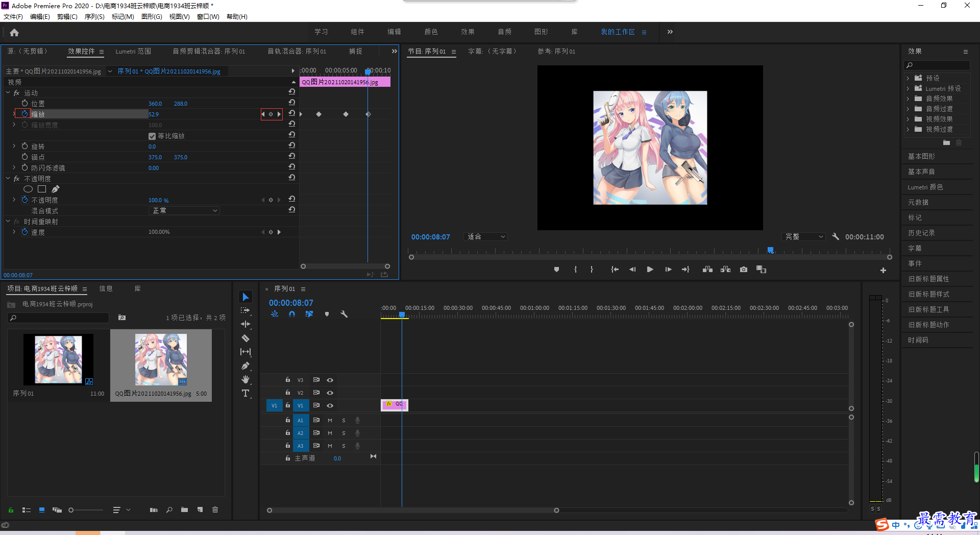Switch to the Color workspace tab
This screenshot has width=980, height=535.
point(431,32)
